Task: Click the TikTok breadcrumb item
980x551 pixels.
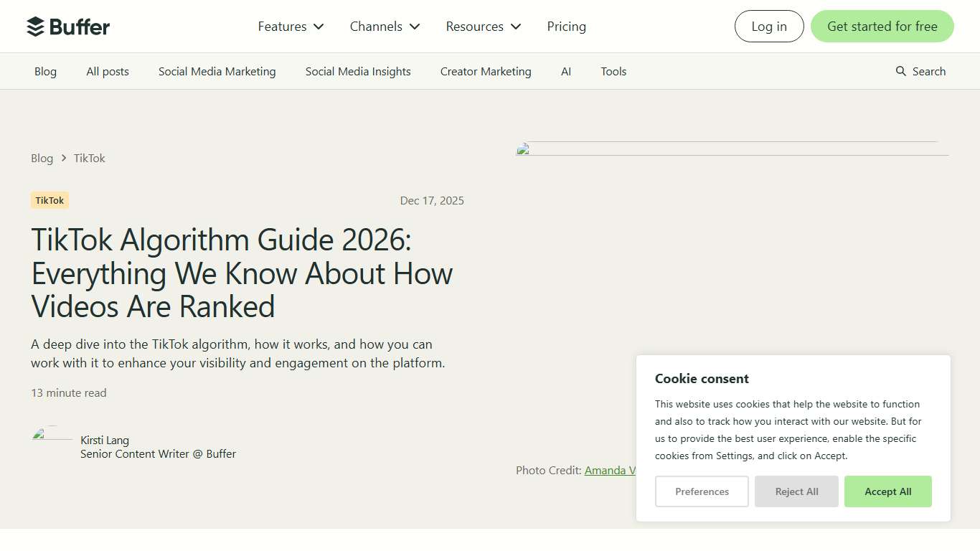Action: click(89, 158)
